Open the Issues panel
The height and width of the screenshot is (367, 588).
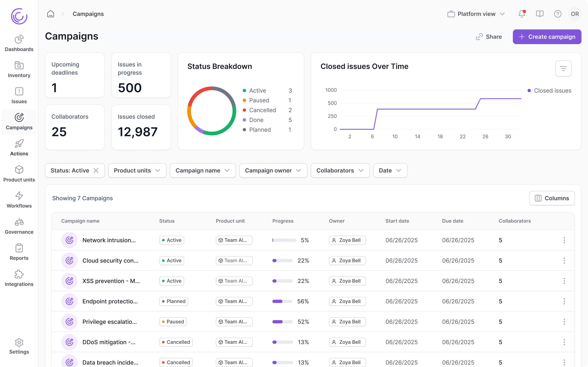coord(19,96)
